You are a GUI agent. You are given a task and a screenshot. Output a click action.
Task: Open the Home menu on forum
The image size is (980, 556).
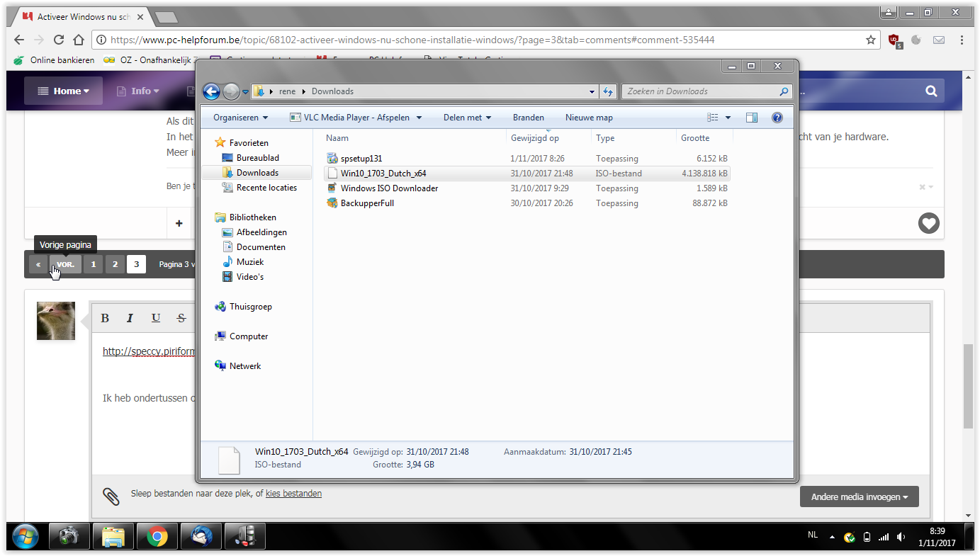click(x=63, y=91)
